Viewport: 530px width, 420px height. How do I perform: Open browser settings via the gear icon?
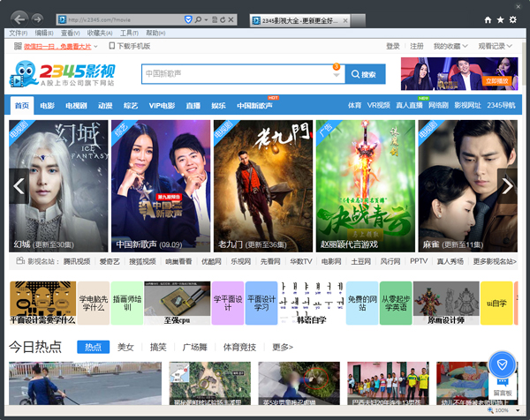(x=512, y=19)
